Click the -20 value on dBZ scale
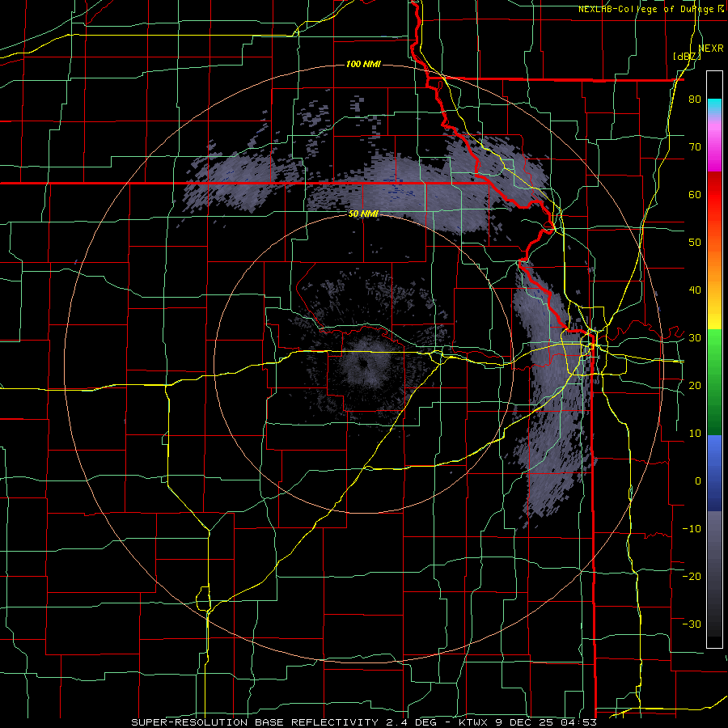The width and height of the screenshot is (728, 728). 692,576
